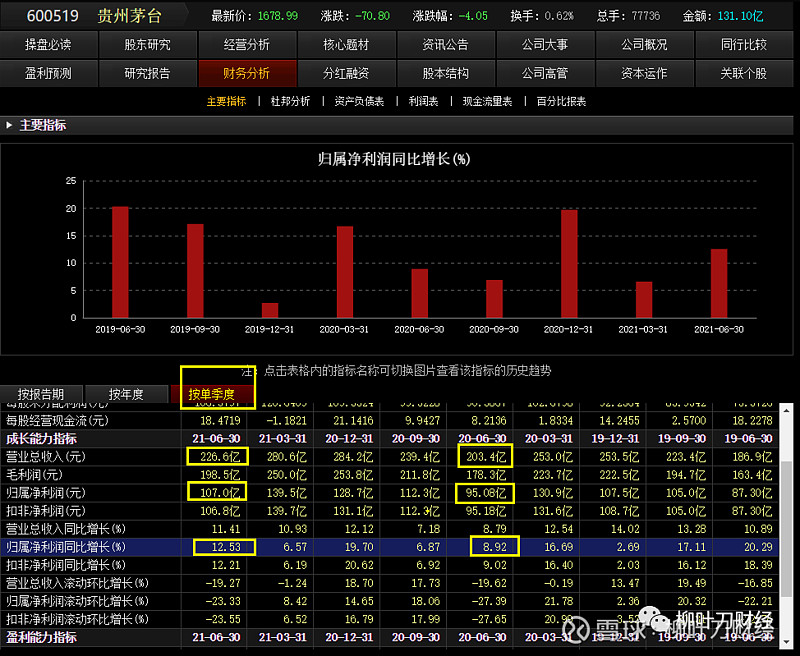Screen dimensions: 800x656
Task: Open 资产负债表 link
Action: tap(359, 102)
